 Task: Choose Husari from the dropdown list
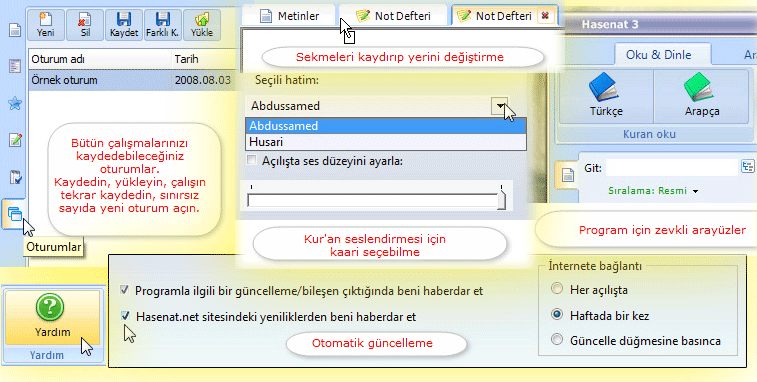pos(386,142)
